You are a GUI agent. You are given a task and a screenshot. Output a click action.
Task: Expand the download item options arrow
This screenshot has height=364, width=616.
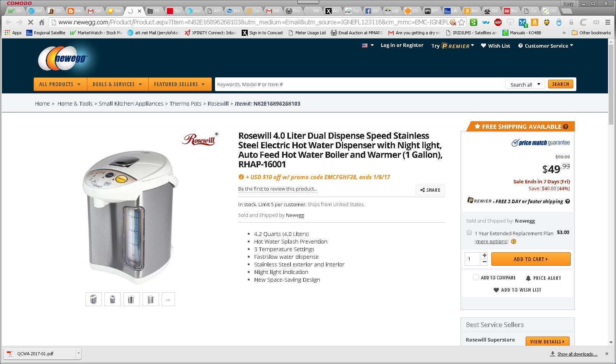[79, 354]
